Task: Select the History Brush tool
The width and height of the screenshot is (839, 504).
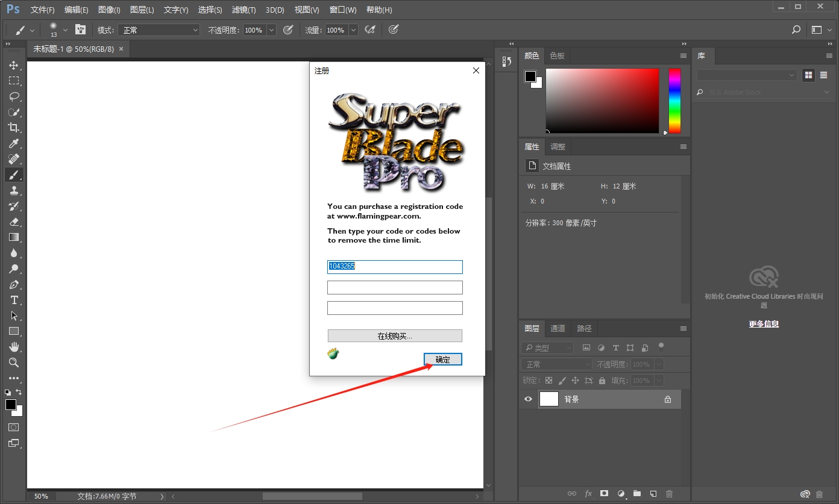Action: click(x=13, y=206)
